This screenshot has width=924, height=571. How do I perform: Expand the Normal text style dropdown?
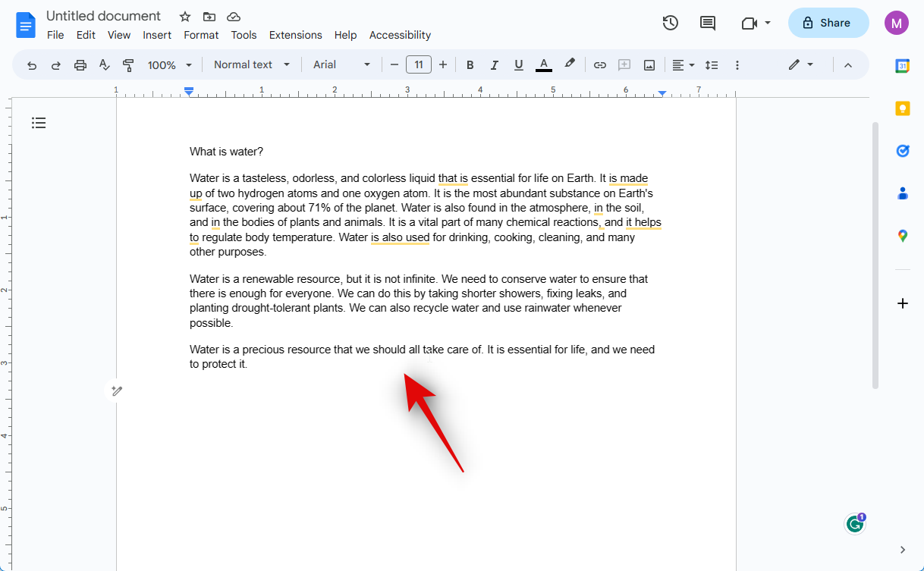click(x=252, y=65)
